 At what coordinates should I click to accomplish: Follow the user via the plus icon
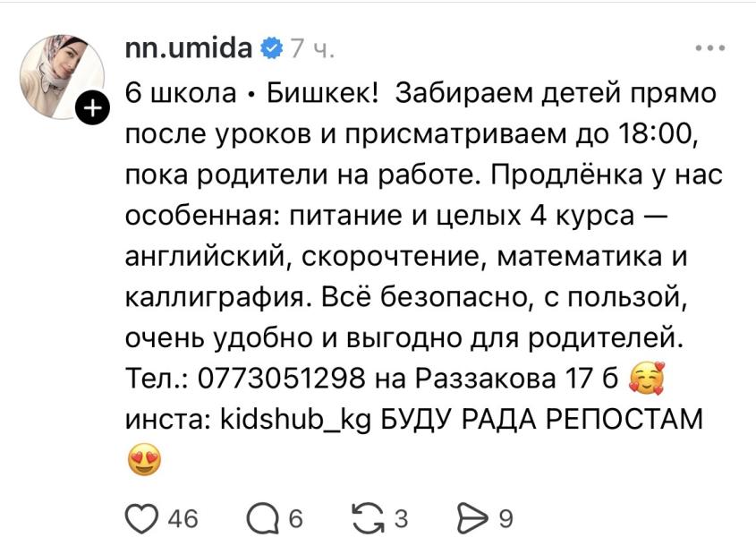[x=94, y=109]
